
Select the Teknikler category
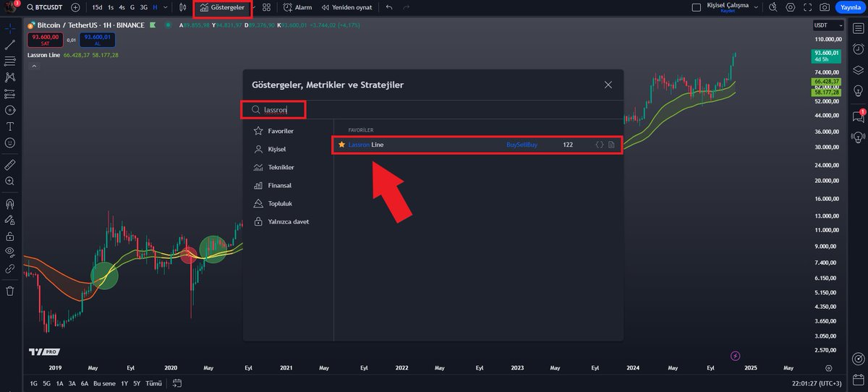point(274,167)
